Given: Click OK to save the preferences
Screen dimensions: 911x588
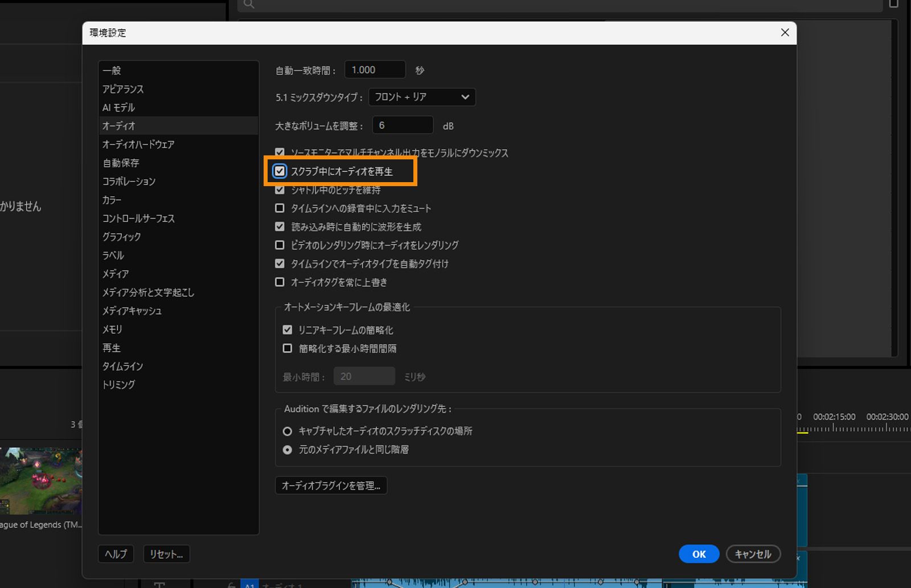Looking at the screenshot, I should tap(699, 554).
